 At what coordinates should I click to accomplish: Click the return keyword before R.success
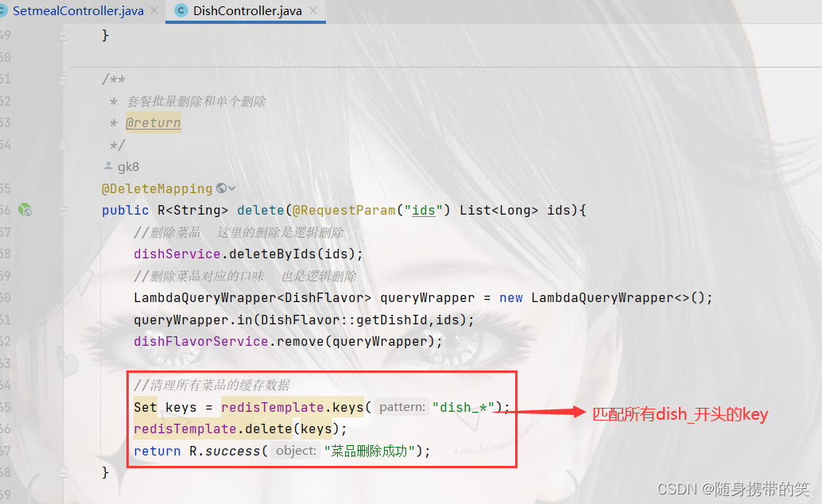(x=157, y=451)
